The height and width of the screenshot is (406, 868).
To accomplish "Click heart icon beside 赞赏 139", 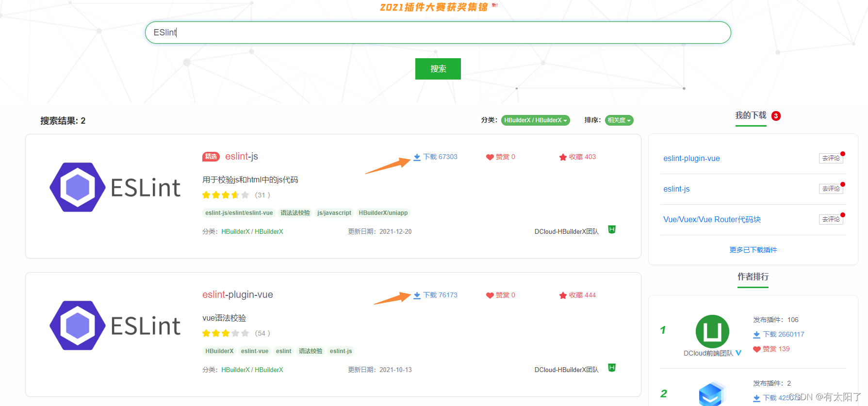I will point(756,349).
